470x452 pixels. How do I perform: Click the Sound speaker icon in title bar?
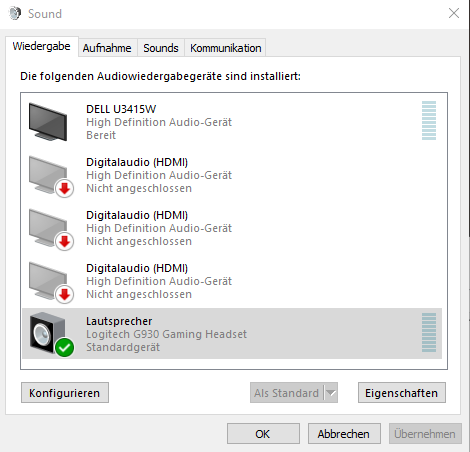[x=15, y=14]
